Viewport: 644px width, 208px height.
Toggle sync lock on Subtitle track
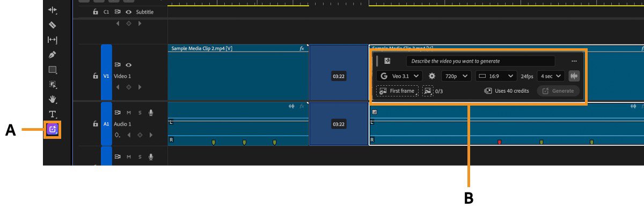118,12
